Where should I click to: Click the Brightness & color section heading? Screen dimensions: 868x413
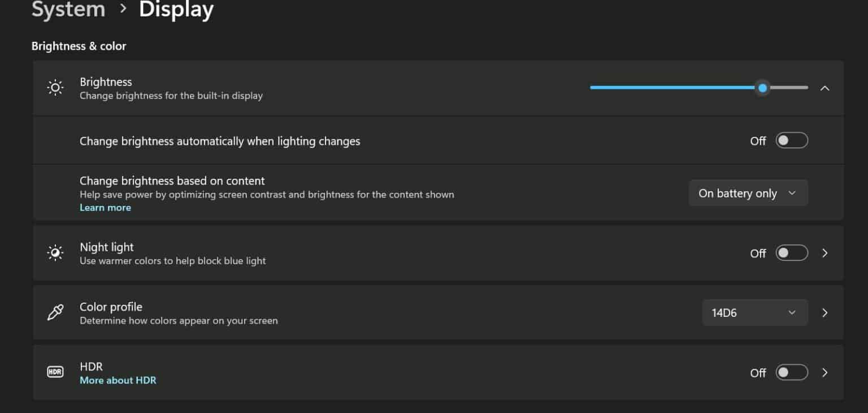pyautogui.click(x=79, y=46)
